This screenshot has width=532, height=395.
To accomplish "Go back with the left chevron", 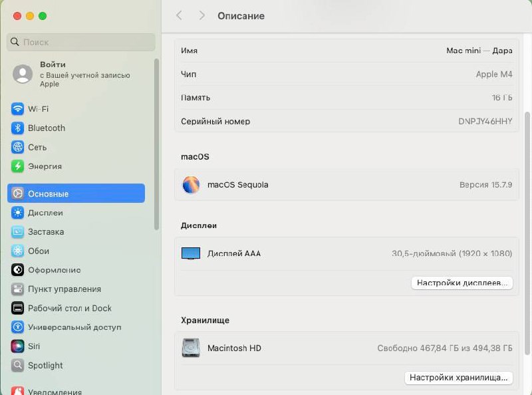I will [x=179, y=15].
